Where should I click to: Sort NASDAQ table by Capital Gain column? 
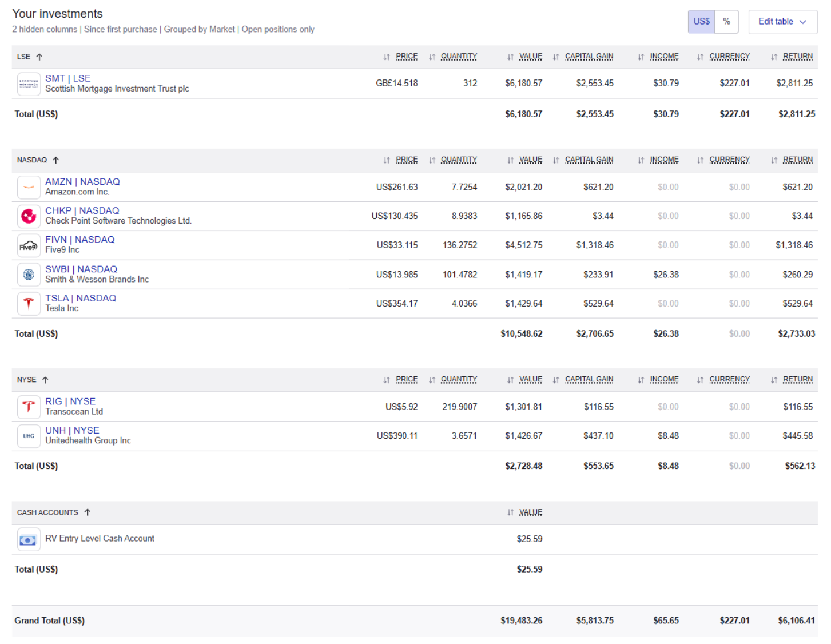click(x=583, y=160)
